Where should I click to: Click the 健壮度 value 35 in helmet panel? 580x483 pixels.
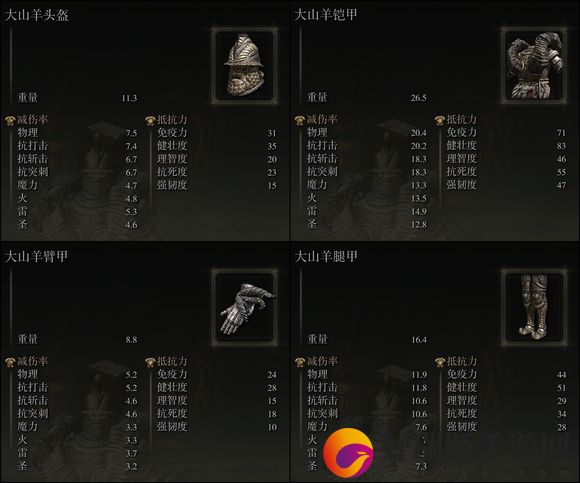point(272,146)
